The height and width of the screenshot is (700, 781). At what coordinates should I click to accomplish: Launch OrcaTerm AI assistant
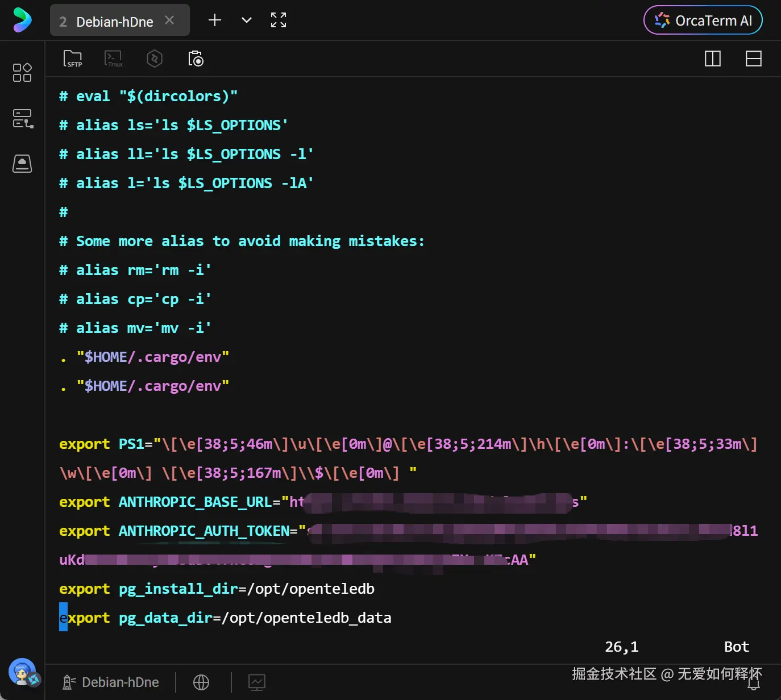703,20
